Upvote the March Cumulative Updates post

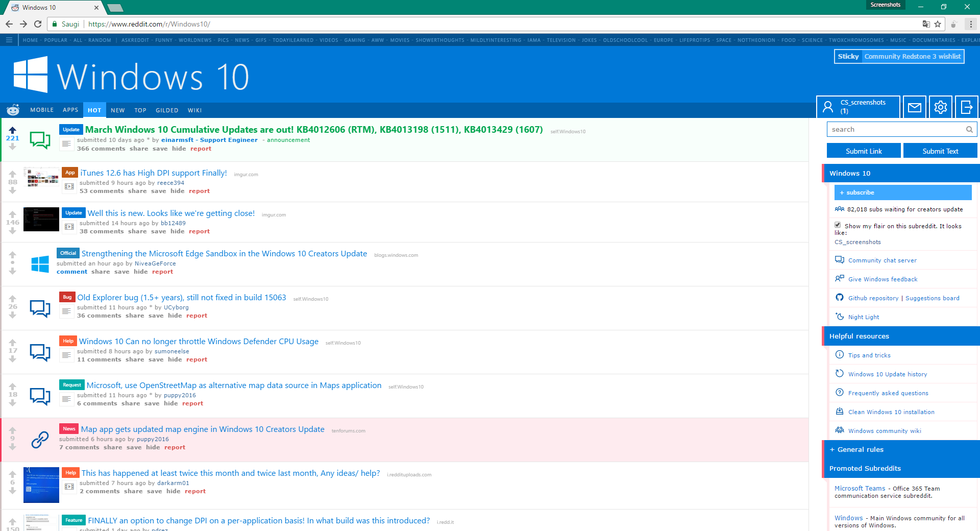pyautogui.click(x=13, y=130)
